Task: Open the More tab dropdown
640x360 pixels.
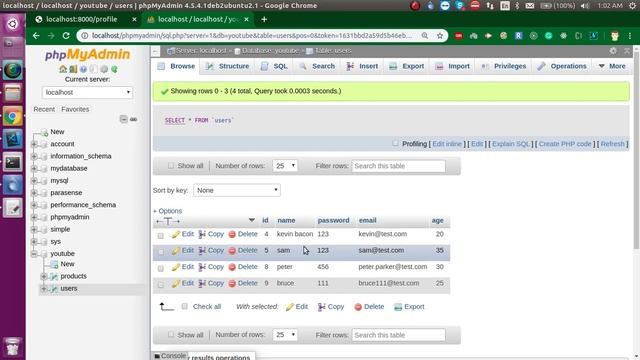Action: (x=612, y=66)
